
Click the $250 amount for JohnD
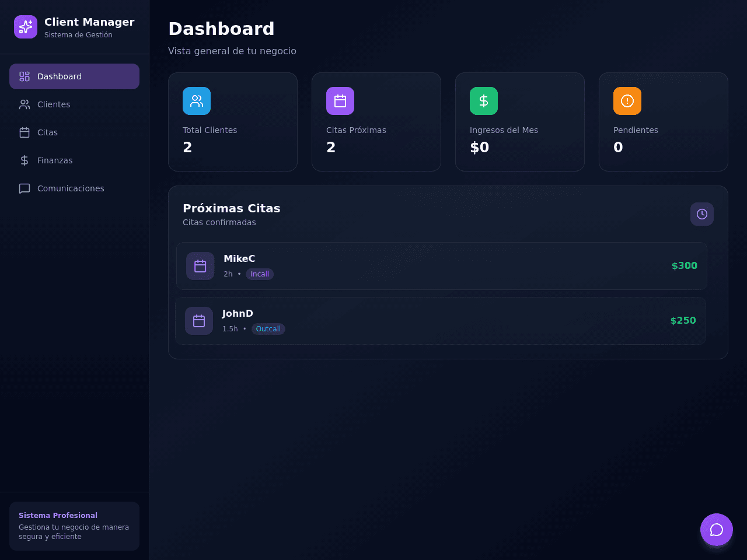point(683,321)
